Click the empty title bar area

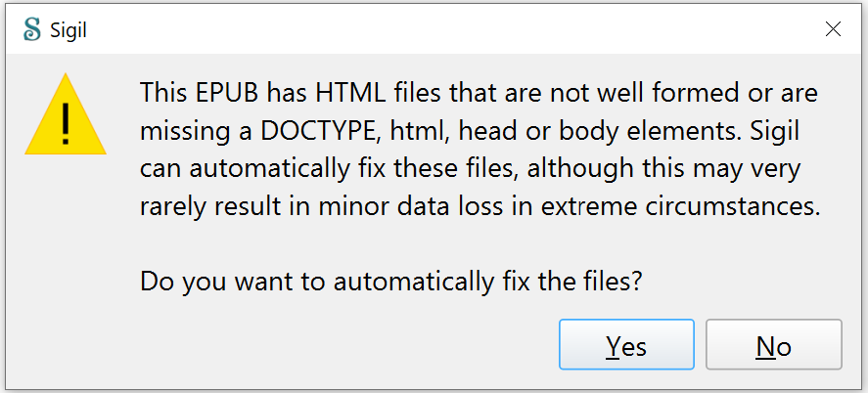tap(440, 29)
